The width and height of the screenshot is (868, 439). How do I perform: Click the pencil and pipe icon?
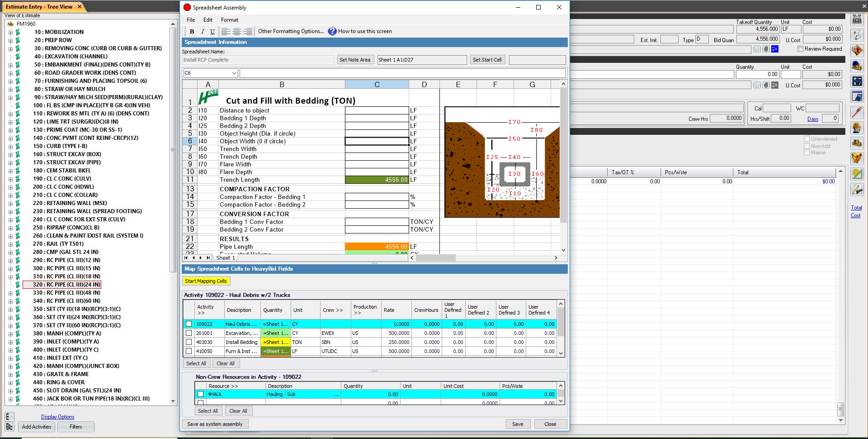tap(857, 189)
